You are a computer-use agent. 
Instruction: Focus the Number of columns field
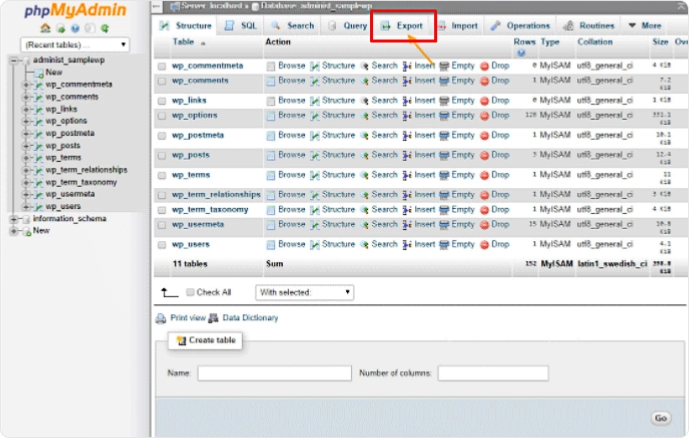point(493,373)
